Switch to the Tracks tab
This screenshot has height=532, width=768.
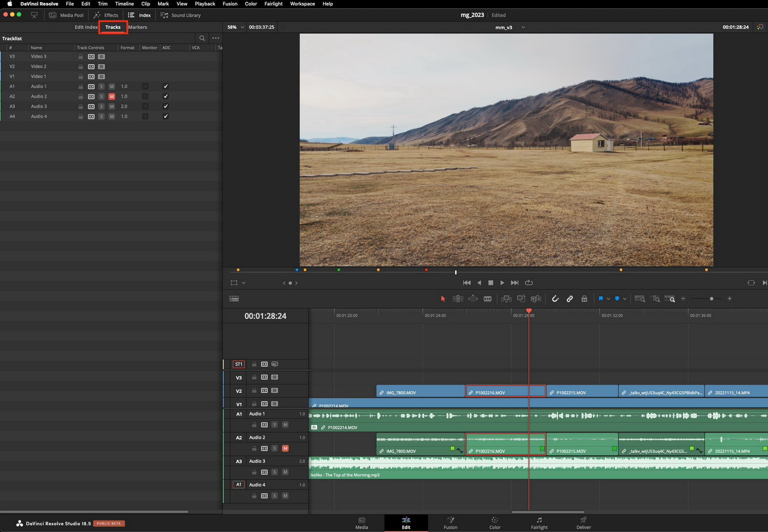coord(113,27)
